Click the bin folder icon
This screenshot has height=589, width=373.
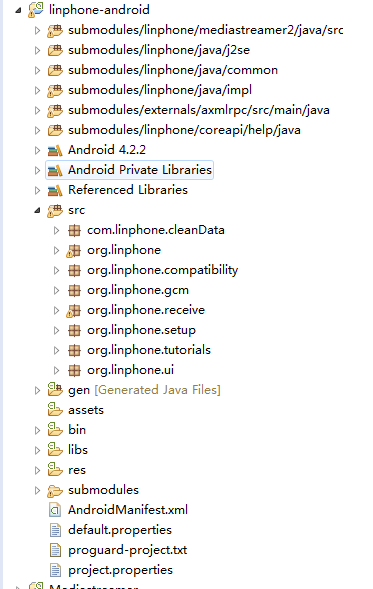click(x=55, y=429)
